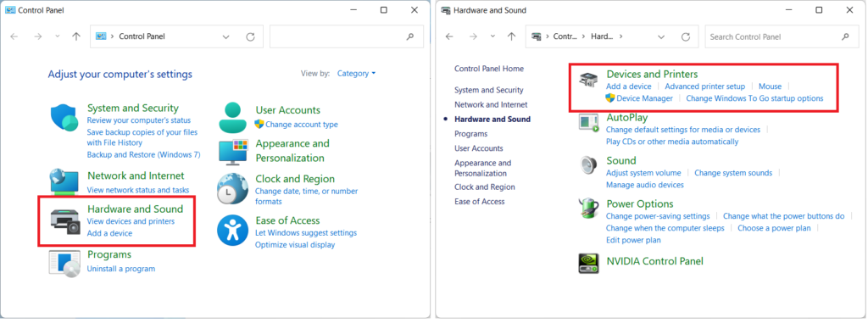Screen dimensions: 868x323
Task: Select User Accounts in sidebar
Action: click(479, 148)
